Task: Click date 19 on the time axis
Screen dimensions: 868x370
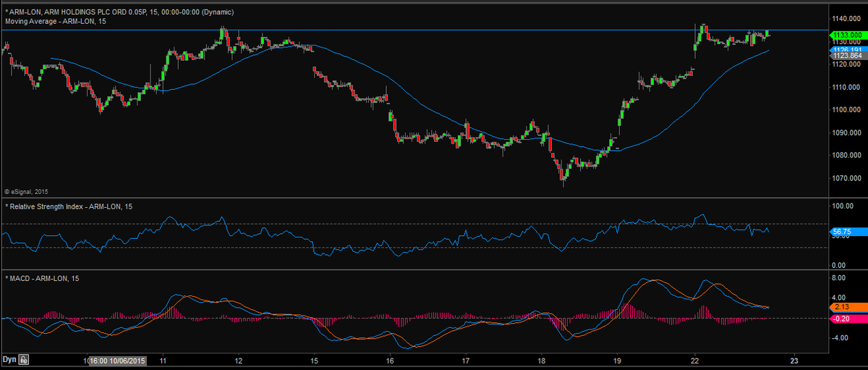Action: [x=617, y=360]
